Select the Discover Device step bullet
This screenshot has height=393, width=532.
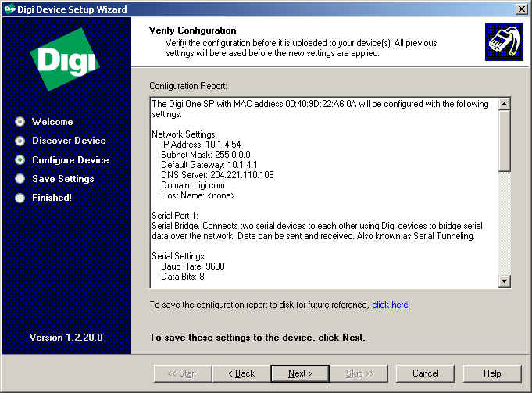[x=20, y=141]
